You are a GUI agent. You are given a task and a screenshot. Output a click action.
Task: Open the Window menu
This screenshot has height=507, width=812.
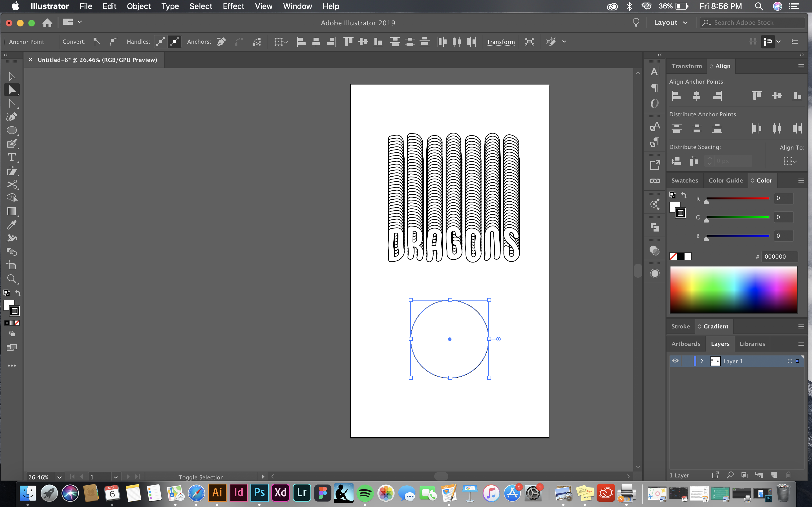297,6
